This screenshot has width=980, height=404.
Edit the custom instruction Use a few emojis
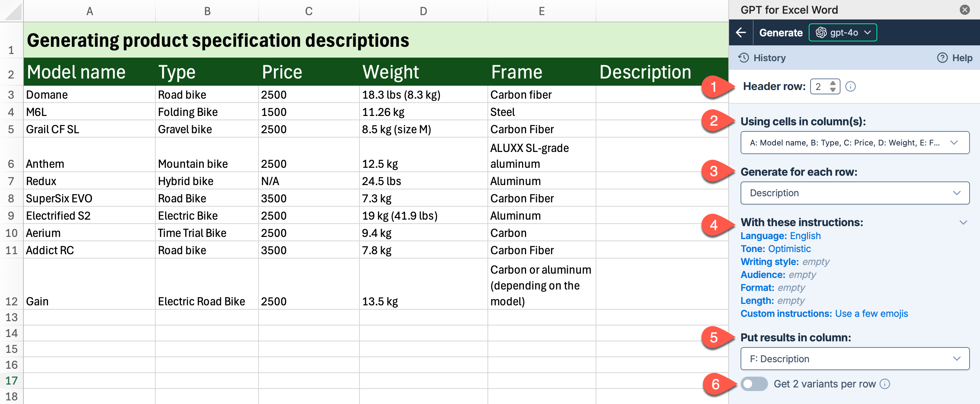coord(872,314)
